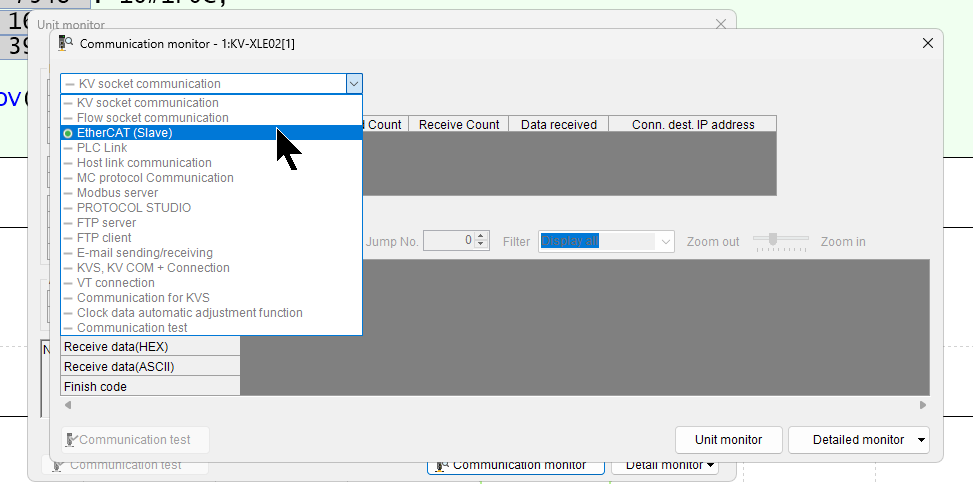This screenshot has width=973, height=484.
Task: Select FTP server from the list
Action: point(211,223)
